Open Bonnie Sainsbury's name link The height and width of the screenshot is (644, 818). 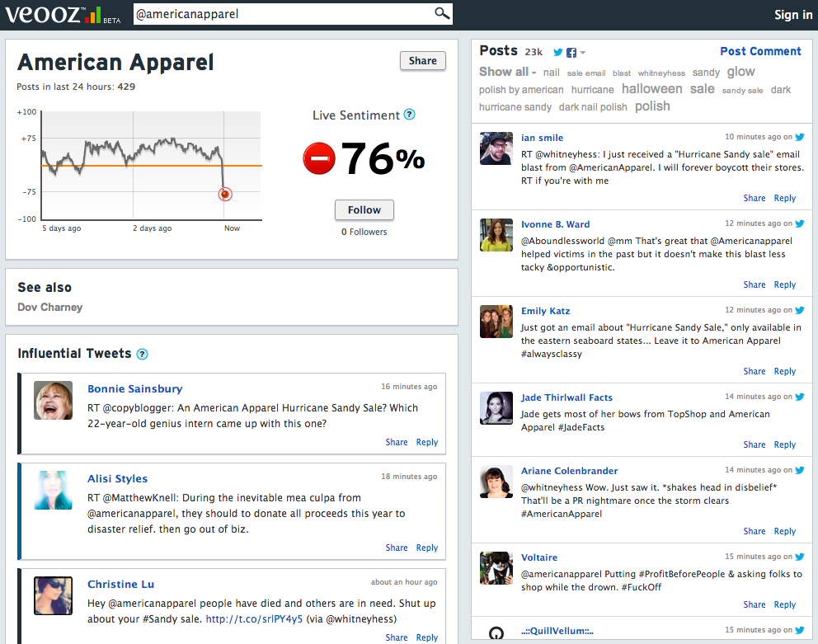click(134, 389)
